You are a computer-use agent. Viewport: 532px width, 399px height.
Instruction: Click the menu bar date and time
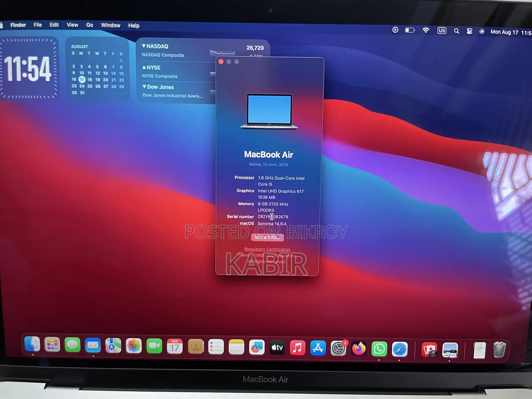tap(511, 32)
